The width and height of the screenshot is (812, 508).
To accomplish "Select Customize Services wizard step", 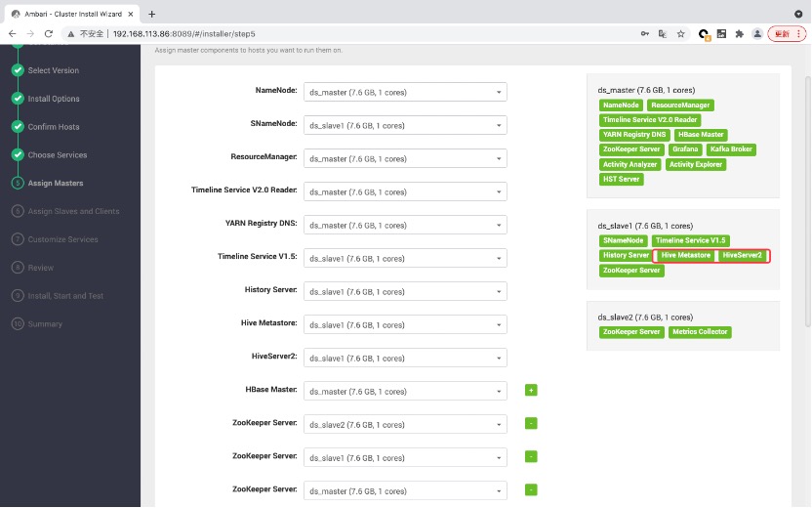I will point(62,239).
